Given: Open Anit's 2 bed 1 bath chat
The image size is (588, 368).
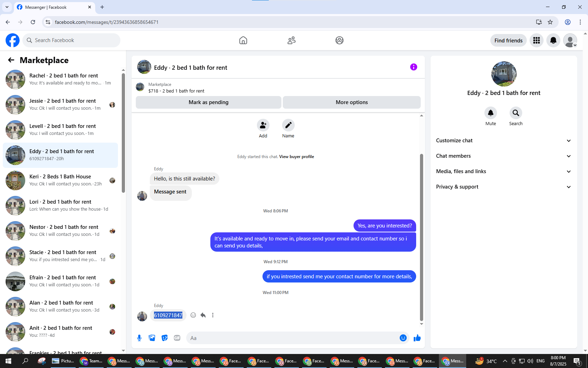Looking at the screenshot, I should [60, 332].
